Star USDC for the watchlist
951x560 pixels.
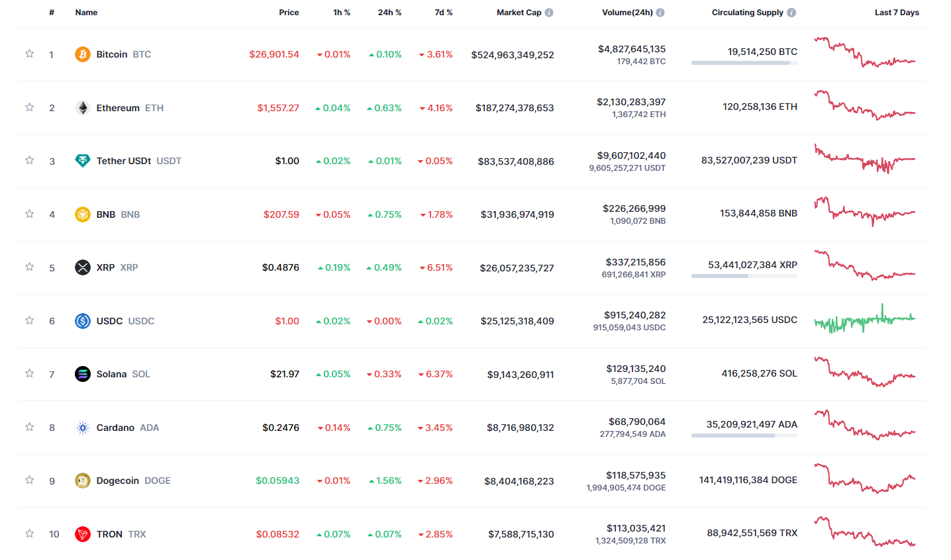(x=30, y=320)
